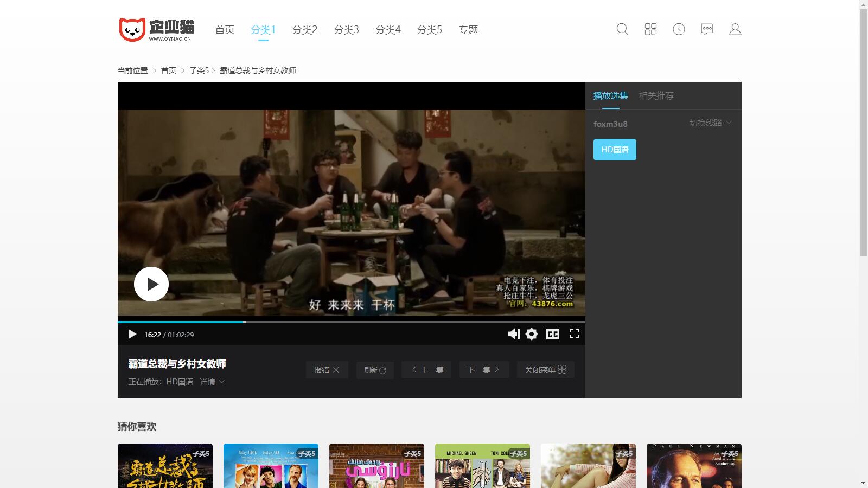
Task: Click the video progress bar
Action: point(351,322)
